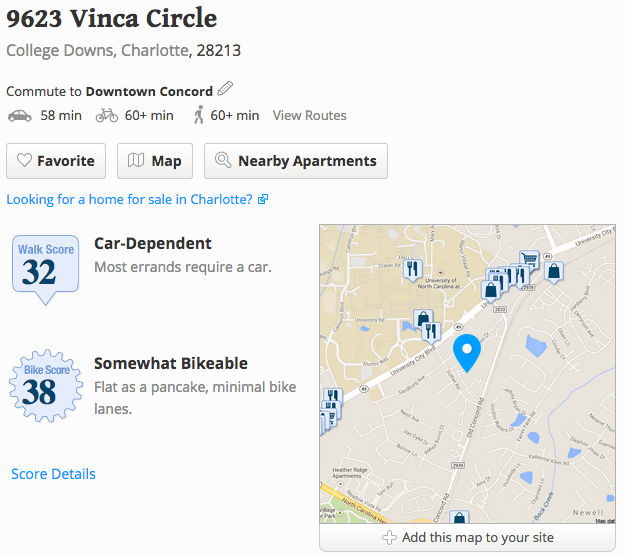Viewport: 625px width, 557px height.
Task: Click the Walk Score 32 badge
Action: 40,262
